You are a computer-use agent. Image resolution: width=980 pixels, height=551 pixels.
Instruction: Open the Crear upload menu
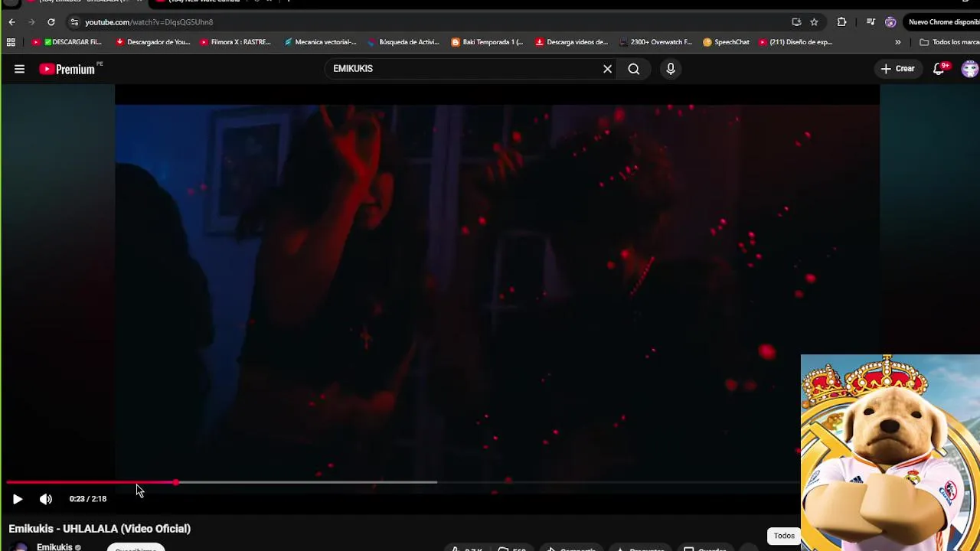897,69
